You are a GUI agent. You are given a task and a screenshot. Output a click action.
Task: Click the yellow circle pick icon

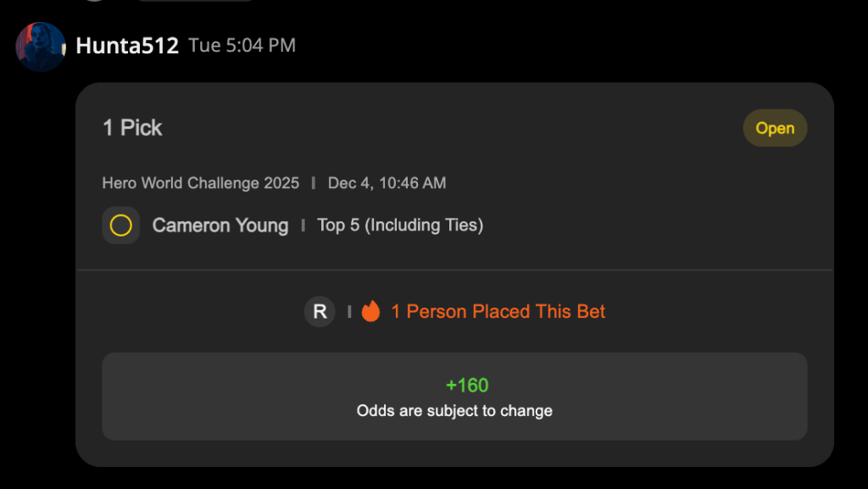(120, 225)
